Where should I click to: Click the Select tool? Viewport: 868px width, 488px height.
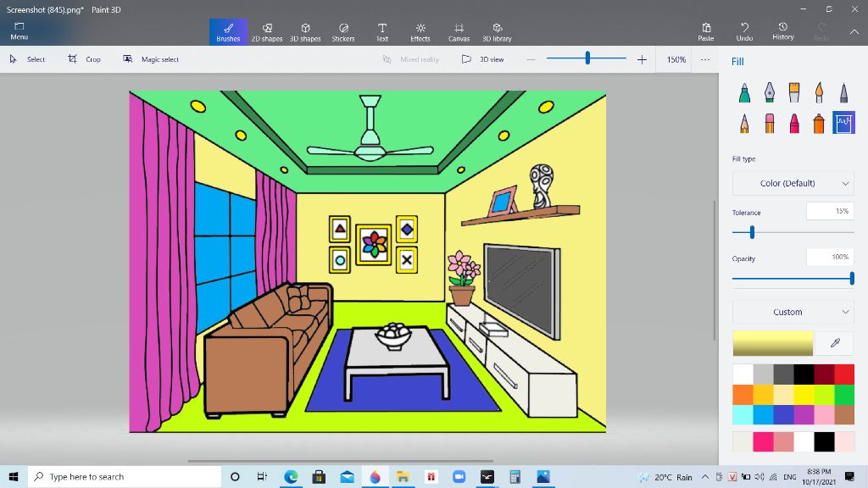[x=27, y=59]
